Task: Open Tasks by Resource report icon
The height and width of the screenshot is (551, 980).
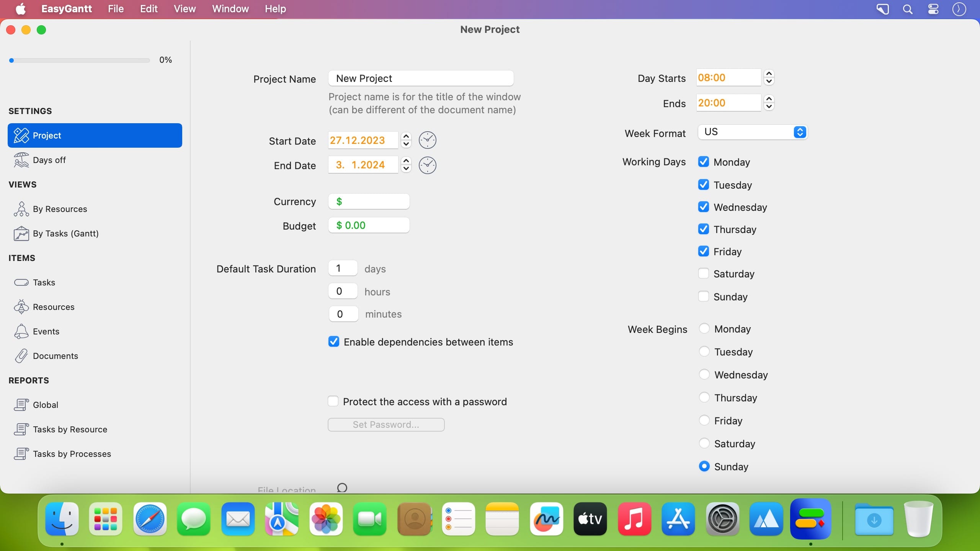Action: [x=21, y=429]
